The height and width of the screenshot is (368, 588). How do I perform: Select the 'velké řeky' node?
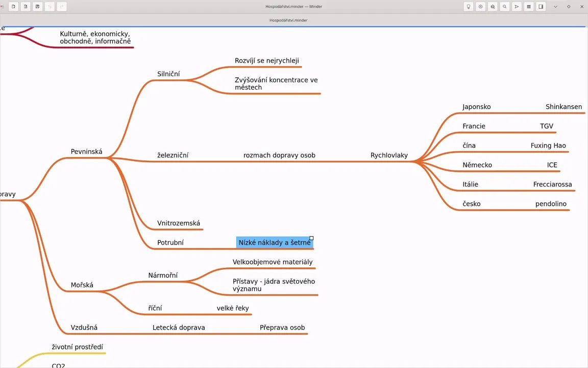point(233,308)
